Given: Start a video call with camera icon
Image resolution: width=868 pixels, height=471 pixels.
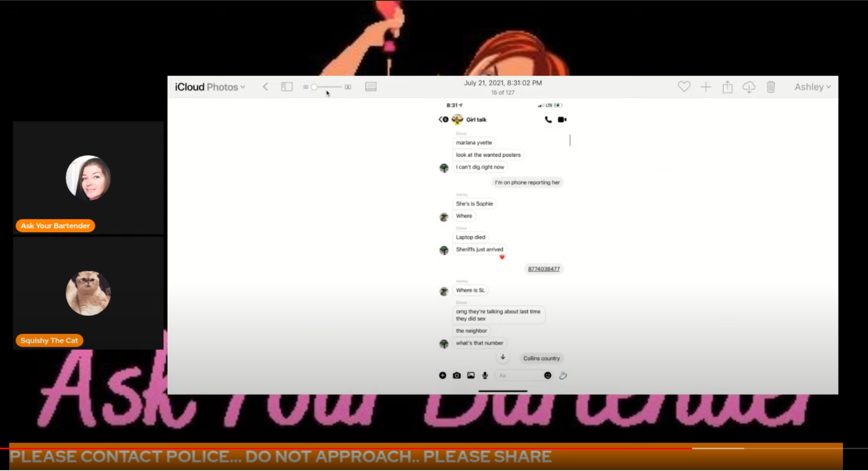Looking at the screenshot, I should tap(562, 119).
